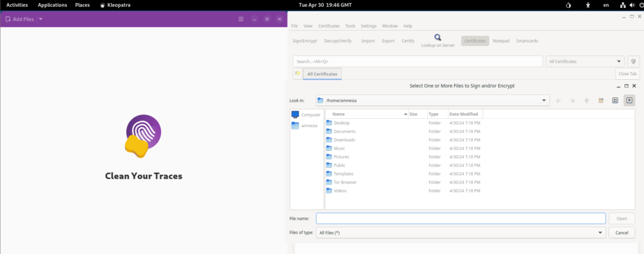Expand the Files of type dropdown
The image size is (644, 254).
click(x=600, y=233)
